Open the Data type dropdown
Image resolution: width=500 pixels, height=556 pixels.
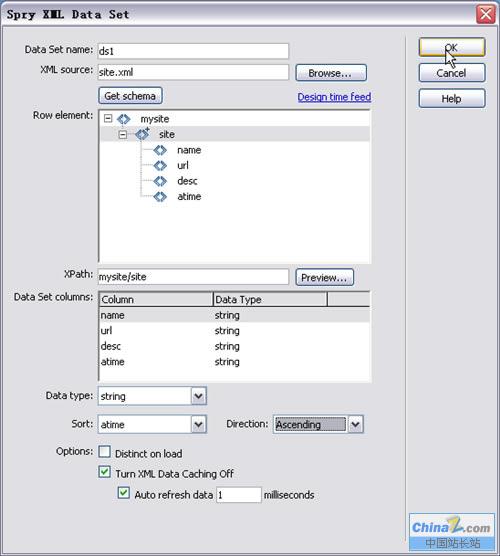[x=199, y=396]
